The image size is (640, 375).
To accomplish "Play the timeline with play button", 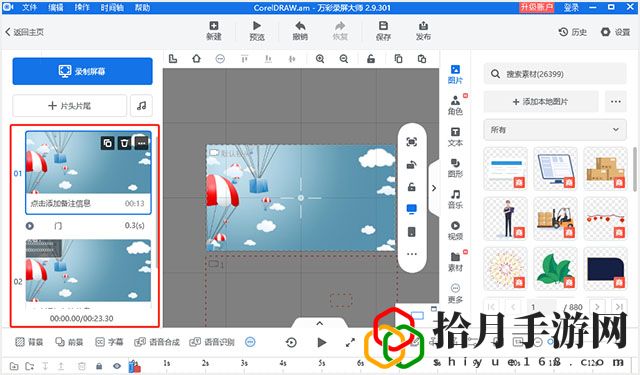I will pos(322,342).
